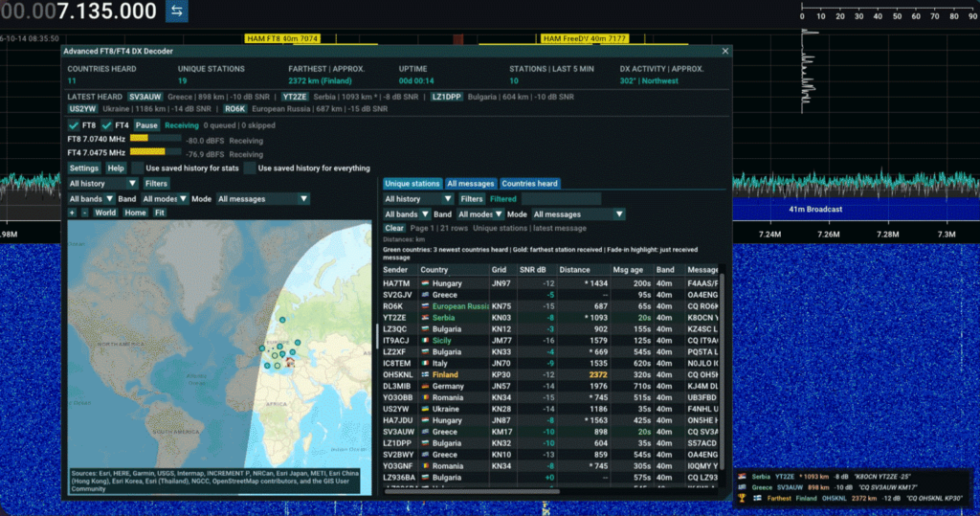Open Filters button in the table panel
This screenshot has height=516, width=980.
pos(472,199)
